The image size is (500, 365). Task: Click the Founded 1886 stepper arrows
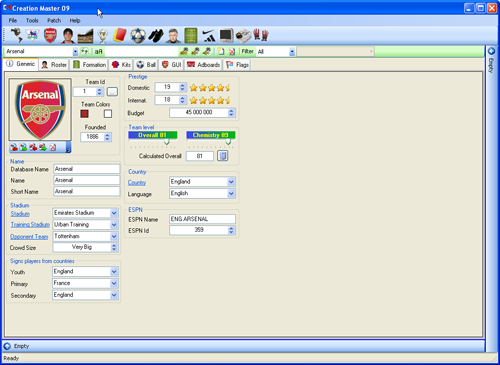[107, 137]
